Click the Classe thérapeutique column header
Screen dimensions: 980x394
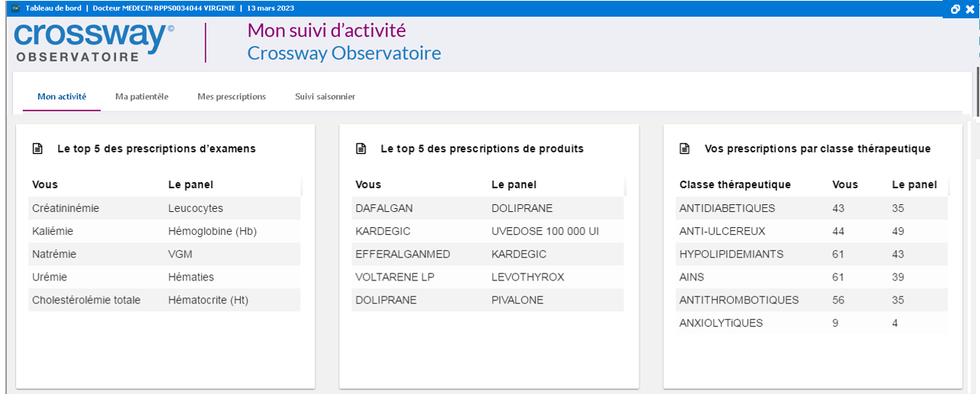(735, 184)
